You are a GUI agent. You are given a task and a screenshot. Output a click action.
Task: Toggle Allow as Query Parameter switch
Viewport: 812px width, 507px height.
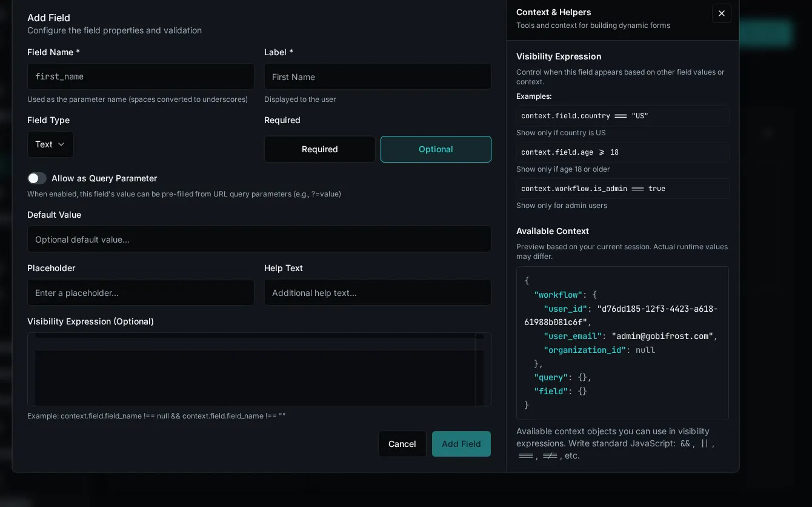[37, 178]
